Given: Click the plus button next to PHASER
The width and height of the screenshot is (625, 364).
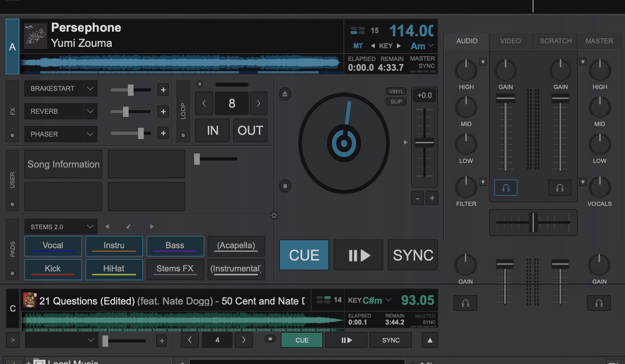Looking at the screenshot, I should click(x=163, y=133).
